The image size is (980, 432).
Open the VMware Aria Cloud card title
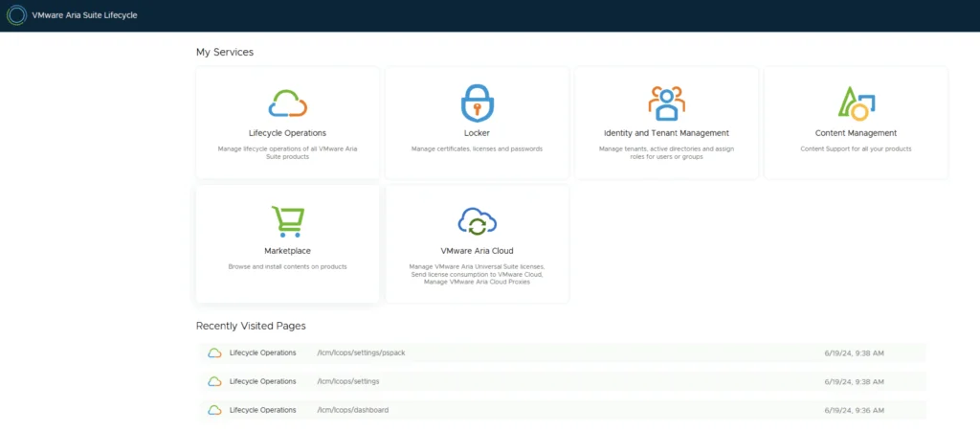[x=477, y=251]
